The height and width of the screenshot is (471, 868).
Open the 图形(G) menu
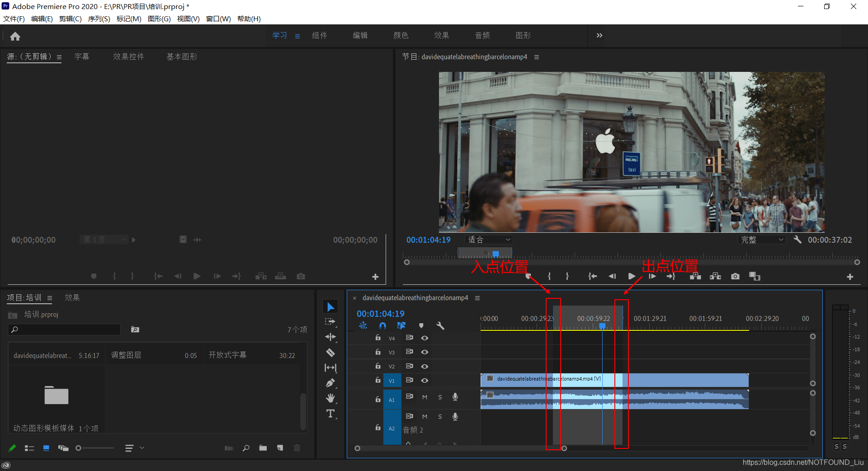[x=159, y=19]
